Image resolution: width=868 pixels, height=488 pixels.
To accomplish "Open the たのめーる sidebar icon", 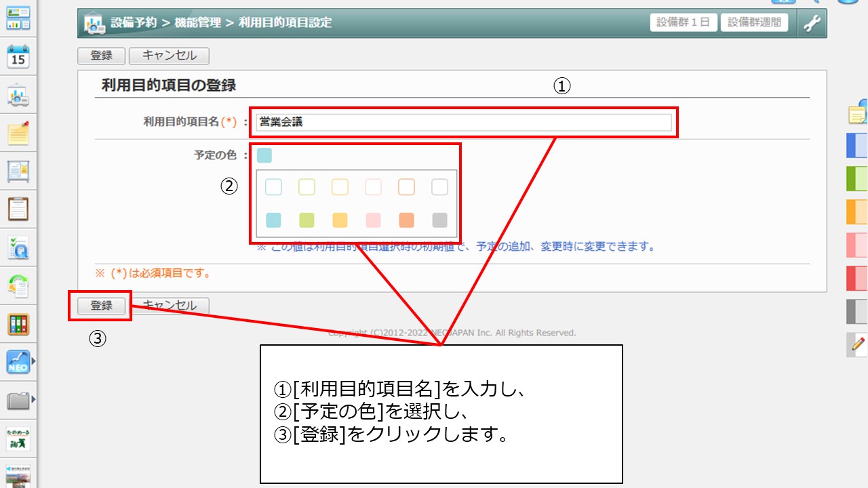I will click(18, 439).
